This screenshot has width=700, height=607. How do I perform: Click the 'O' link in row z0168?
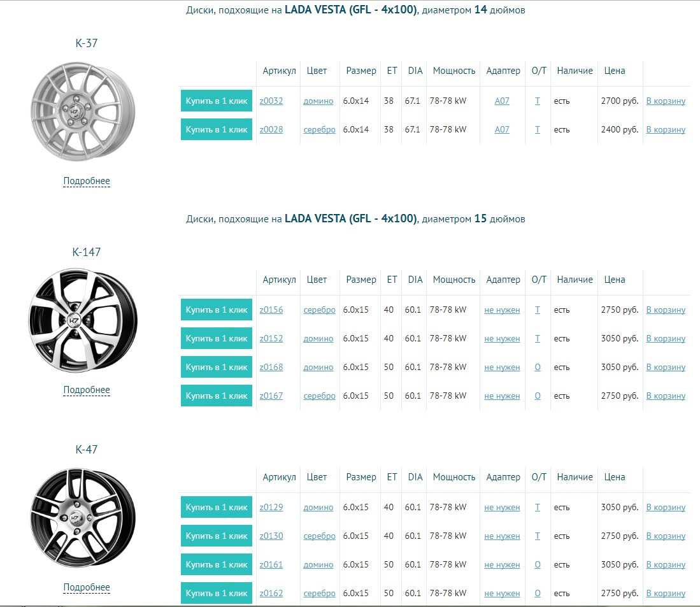tap(538, 367)
